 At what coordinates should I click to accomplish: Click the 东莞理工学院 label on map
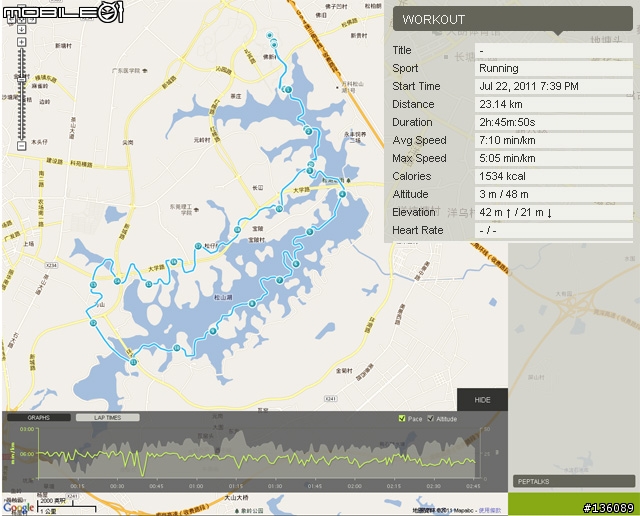tap(181, 209)
